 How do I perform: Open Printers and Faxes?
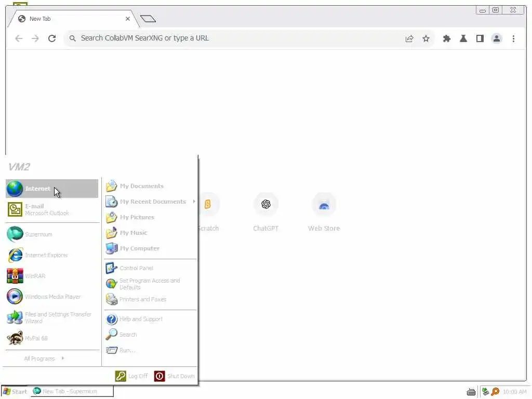coord(150,299)
